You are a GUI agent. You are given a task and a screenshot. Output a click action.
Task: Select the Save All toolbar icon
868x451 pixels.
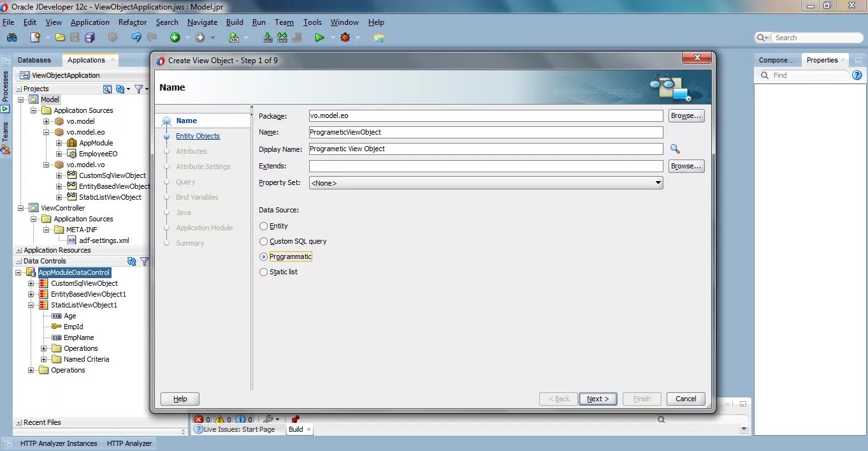[90, 38]
